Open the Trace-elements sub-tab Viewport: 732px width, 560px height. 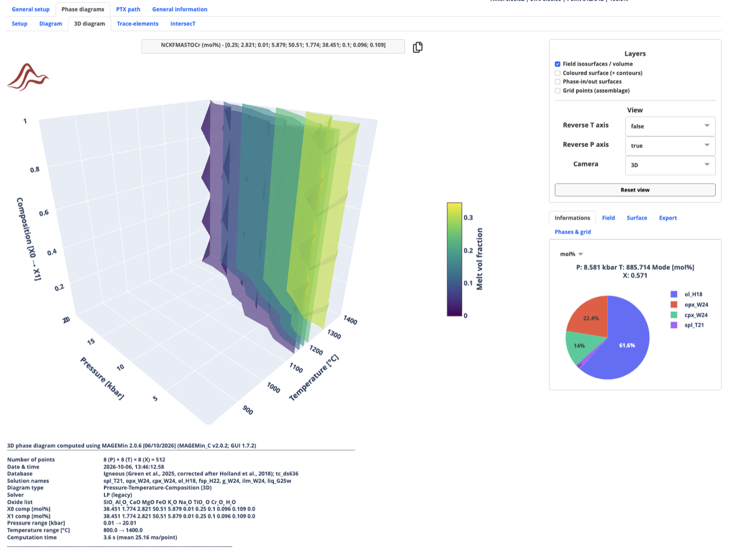[x=138, y=24]
